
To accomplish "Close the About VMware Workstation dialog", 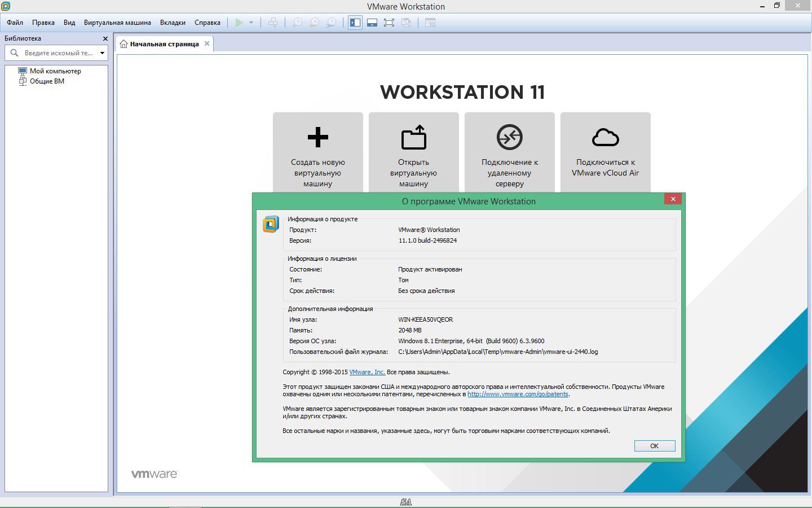I will (672, 199).
